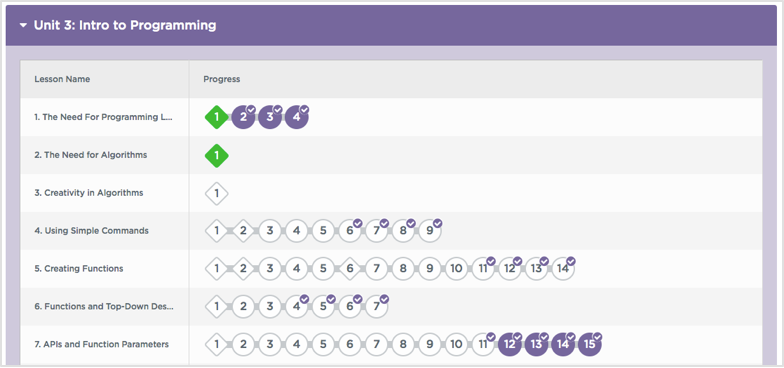Viewport: 784px width, 368px height.
Task: Click lesson link 5. Creating Functions
Action: click(78, 269)
